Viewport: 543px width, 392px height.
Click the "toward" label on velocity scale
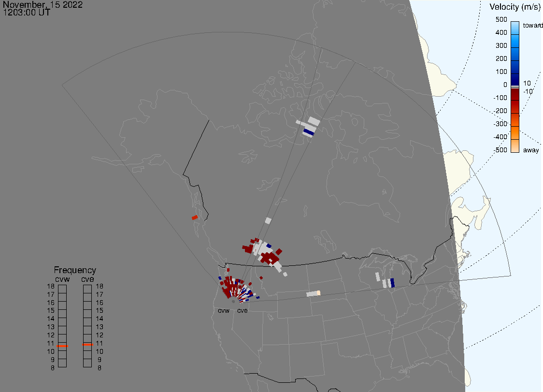532,25
